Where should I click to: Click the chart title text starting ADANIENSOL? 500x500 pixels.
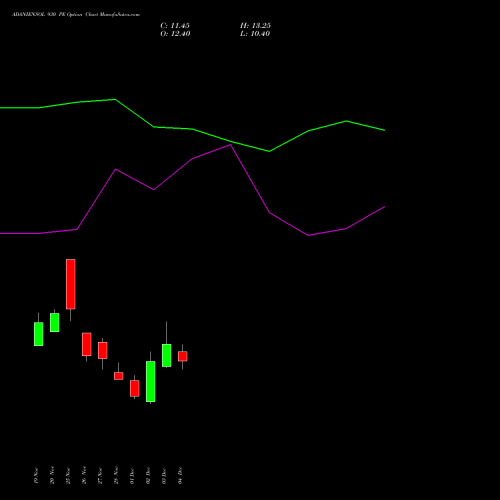pyautogui.click(x=76, y=15)
